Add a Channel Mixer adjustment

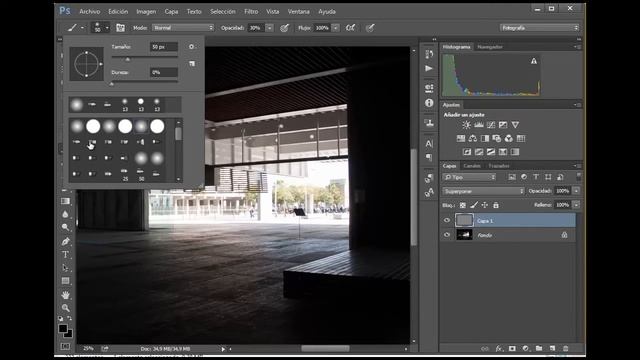509,138
